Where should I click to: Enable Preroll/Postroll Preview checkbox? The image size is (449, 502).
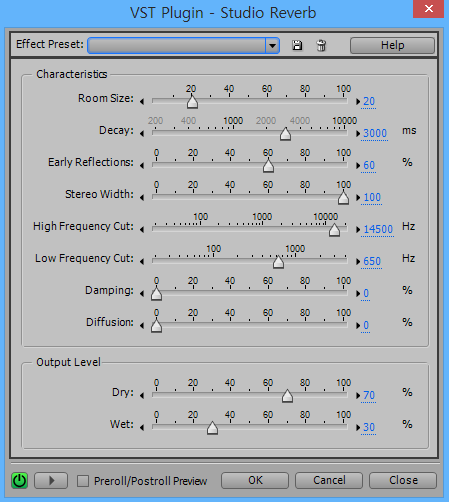point(83,481)
